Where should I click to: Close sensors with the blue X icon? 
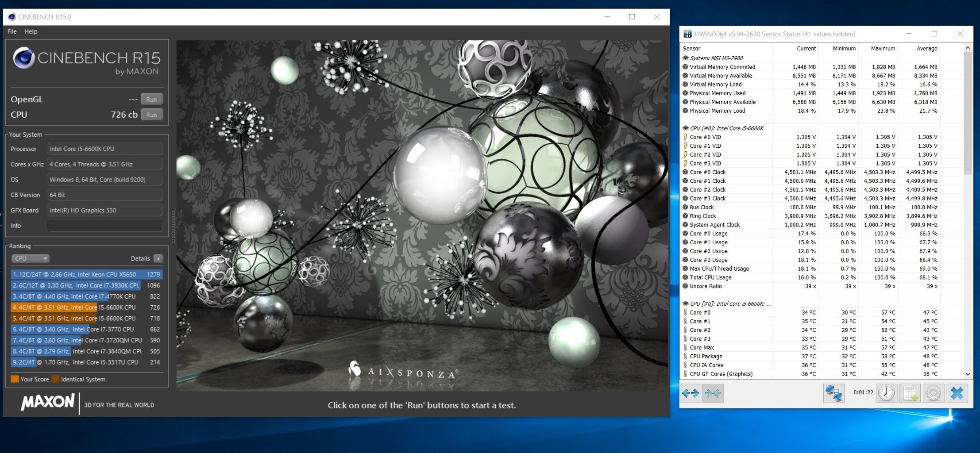tap(957, 393)
